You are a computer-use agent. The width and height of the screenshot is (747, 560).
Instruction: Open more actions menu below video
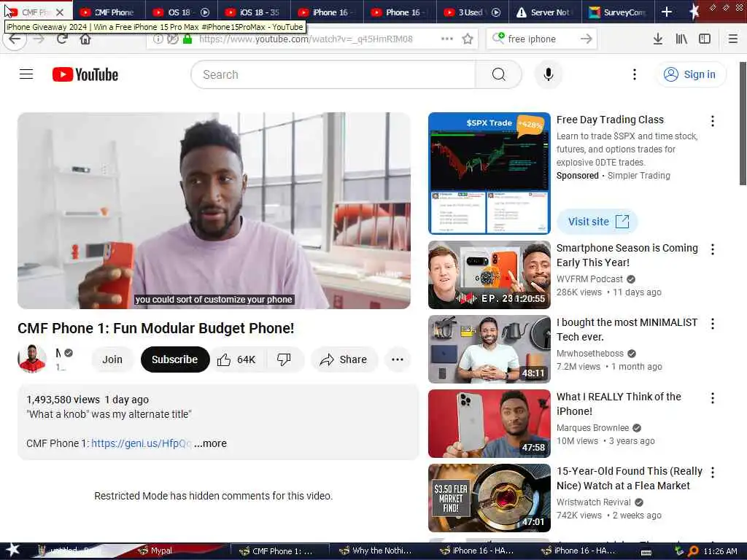398,359
